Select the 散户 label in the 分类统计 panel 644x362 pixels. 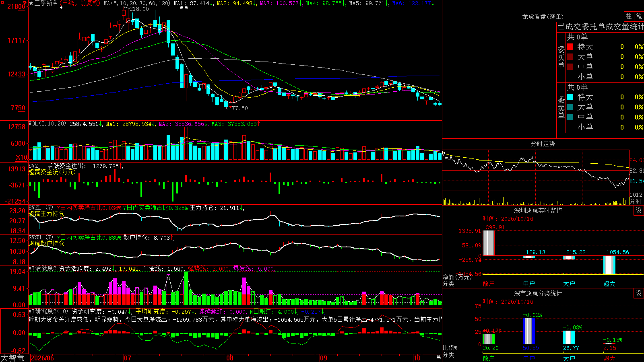pos(489,358)
